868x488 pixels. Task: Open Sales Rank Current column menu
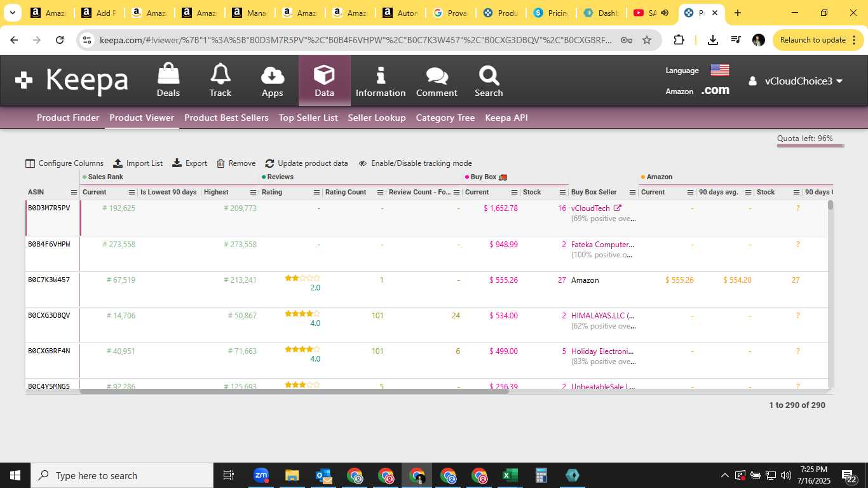132,193
